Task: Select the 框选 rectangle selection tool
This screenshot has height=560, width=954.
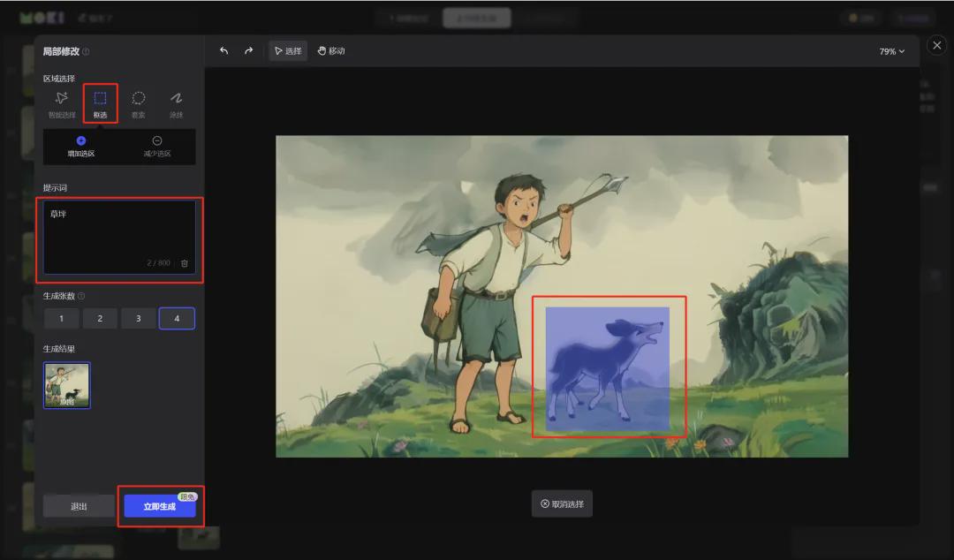Action: pyautogui.click(x=100, y=102)
